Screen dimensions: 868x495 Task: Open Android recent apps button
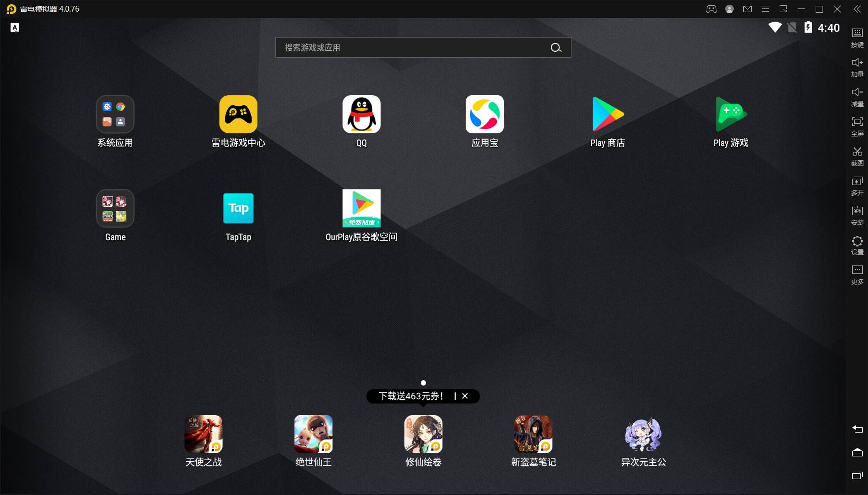coord(857,475)
